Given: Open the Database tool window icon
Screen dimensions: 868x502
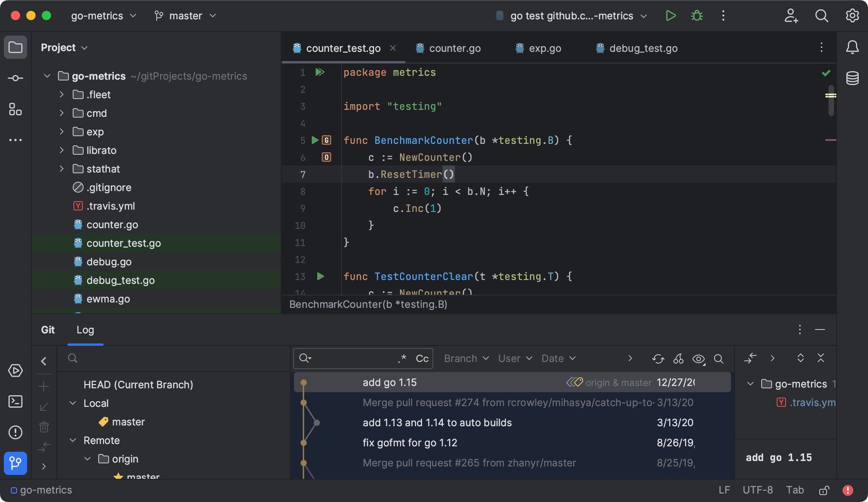Looking at the screenshot, I should [853, 78].
